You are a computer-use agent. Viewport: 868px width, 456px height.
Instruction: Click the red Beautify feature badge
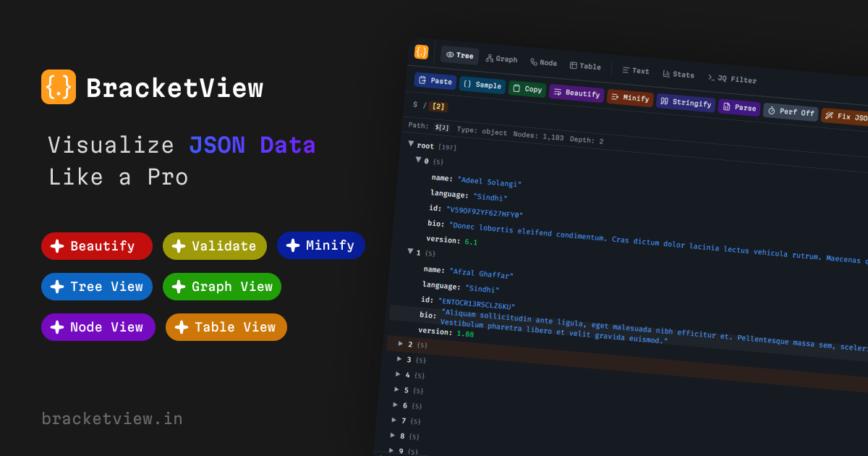(97, 246)
